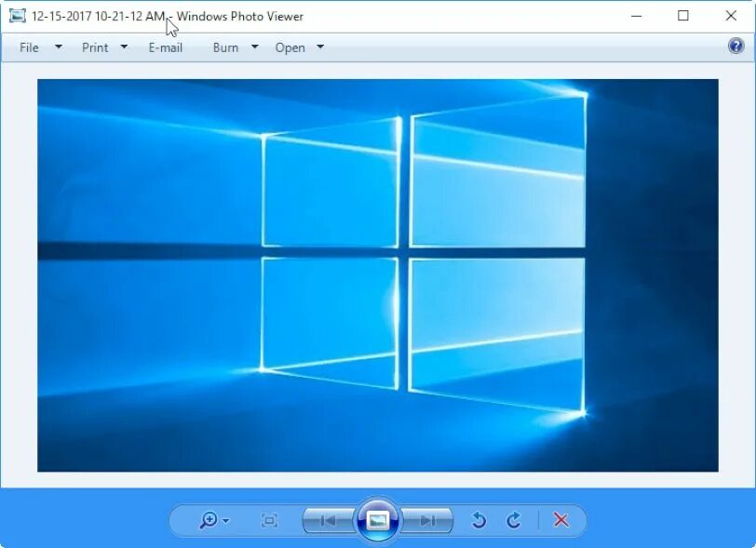Image resolution: width=756 pixels, height=548 pixels.
Task: Click the window title text
Action: (168, 17)
